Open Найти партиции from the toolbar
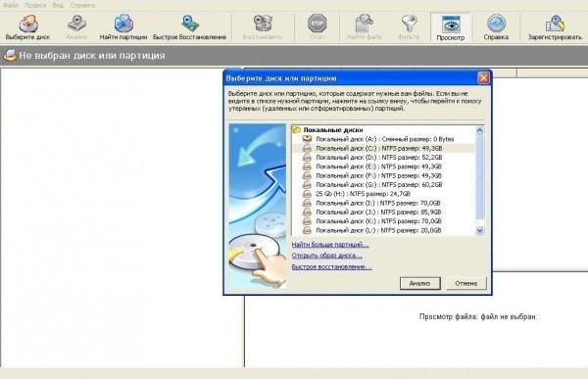The width and height of the screenshot is (588, 379). (123, 27)
